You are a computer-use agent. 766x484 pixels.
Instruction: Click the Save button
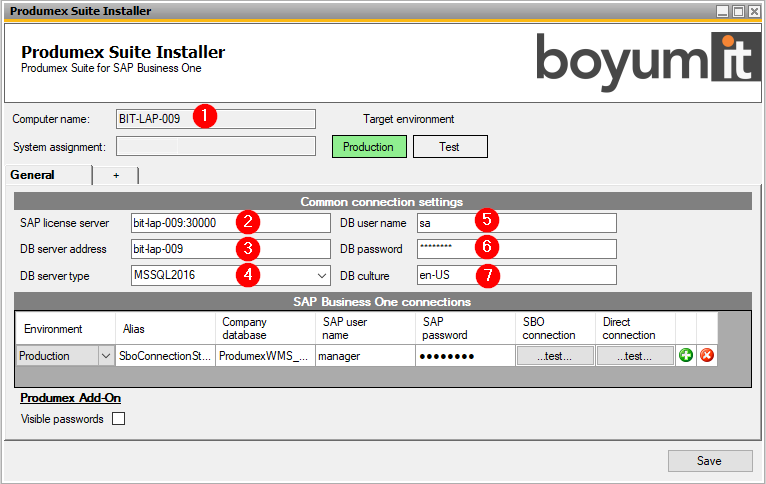[710, 461]
